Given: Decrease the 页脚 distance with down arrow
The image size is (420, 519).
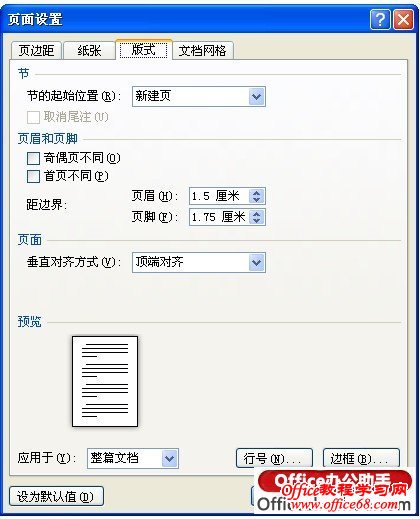Looking at the screenshot, I should point(256,221).
